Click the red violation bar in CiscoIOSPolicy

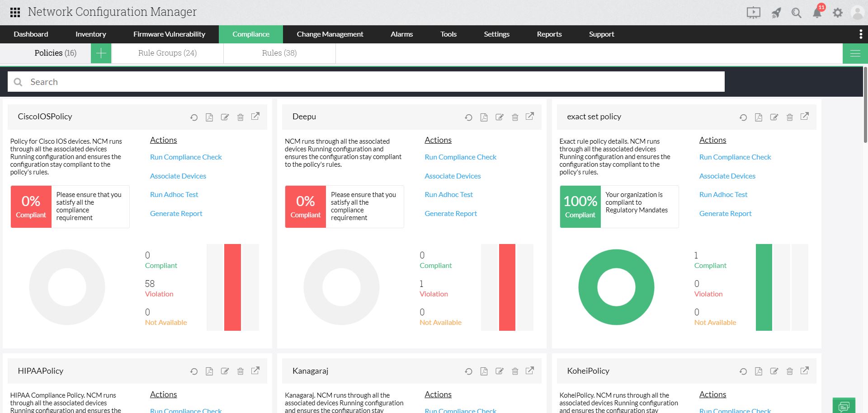232,287
